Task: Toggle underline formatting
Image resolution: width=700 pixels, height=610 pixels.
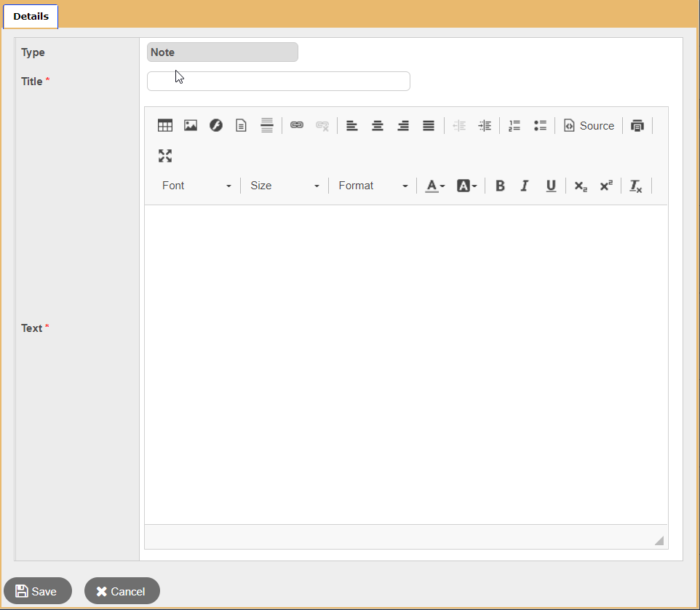Action: pos(551,186)
